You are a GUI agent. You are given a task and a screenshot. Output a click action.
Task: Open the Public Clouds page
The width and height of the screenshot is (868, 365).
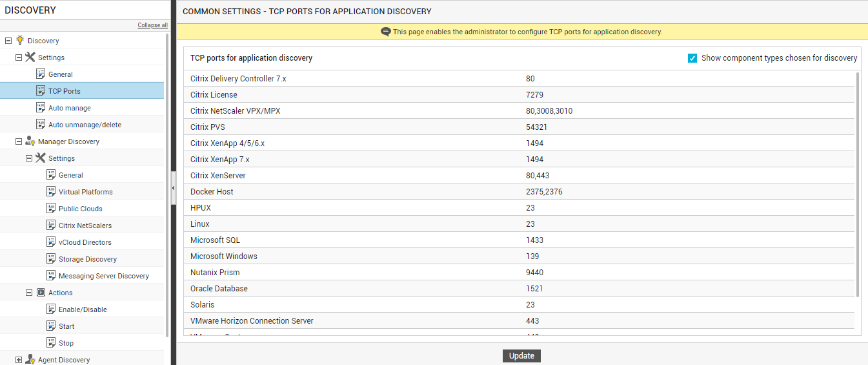pyautogui.click(x=81, y=209)
